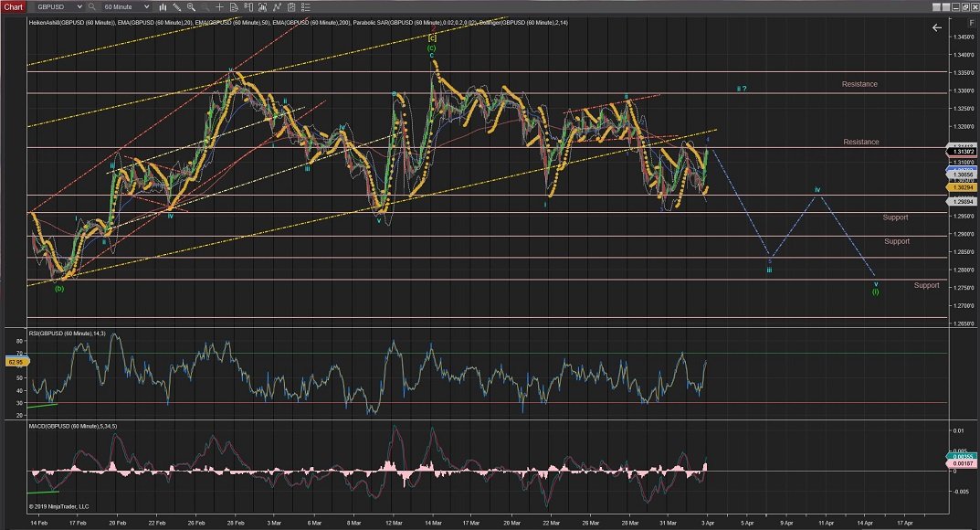Screen dimensions: 980x530
Task: Open the 60 Minute interval dropdown
Action: pyautogui.click(x=146, y=7)
